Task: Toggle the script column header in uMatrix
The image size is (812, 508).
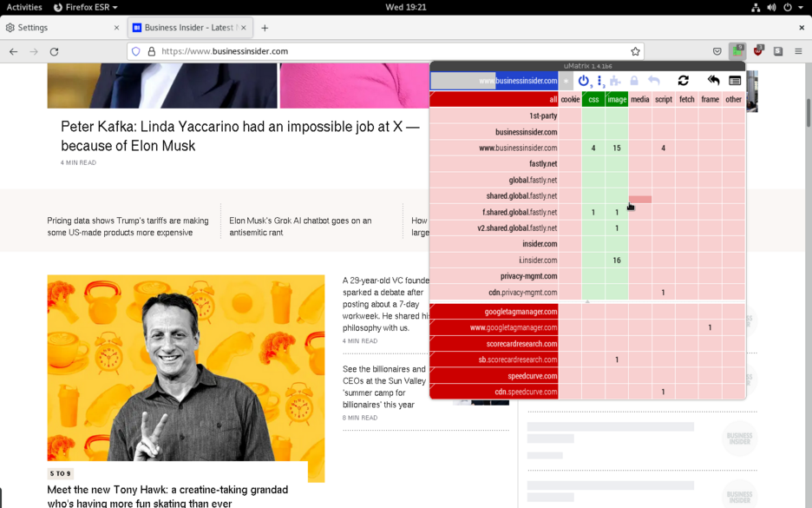Action: (664, 100)
